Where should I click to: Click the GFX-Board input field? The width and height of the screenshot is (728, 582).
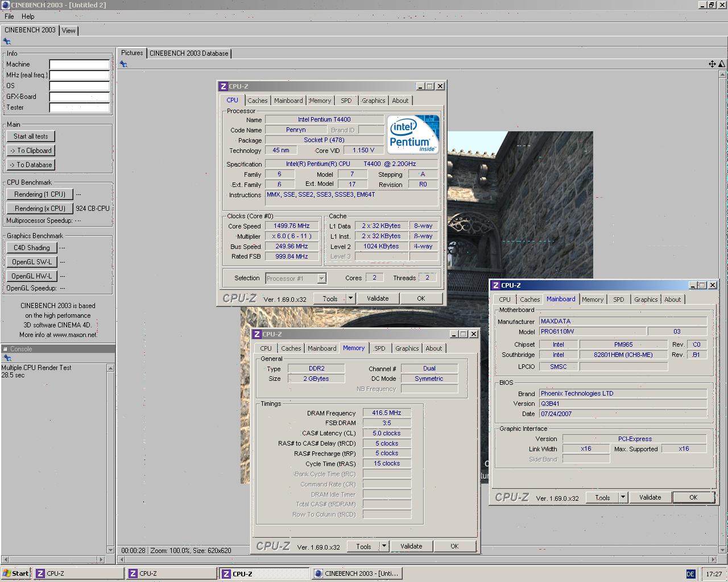tap(80, 97)
